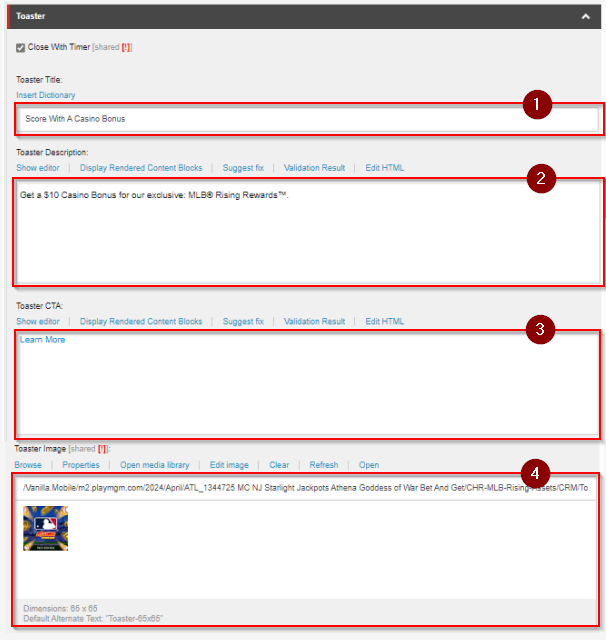Click inside the Toaster Description text area
606x640 pixels.
(x=309, y=232)
